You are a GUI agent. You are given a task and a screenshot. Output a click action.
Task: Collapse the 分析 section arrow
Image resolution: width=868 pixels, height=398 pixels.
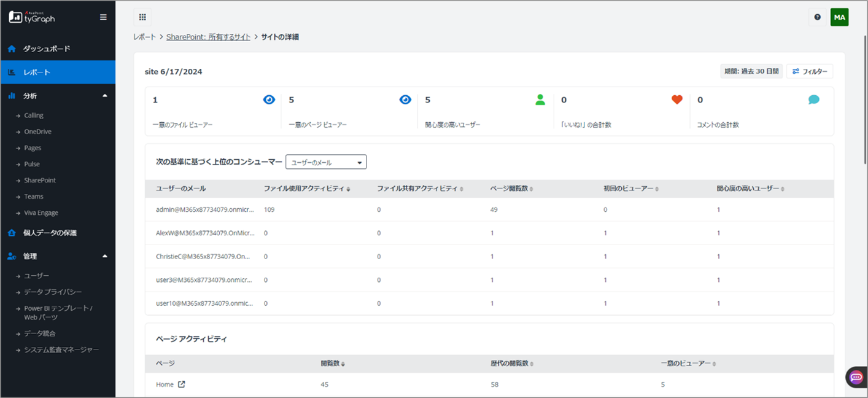coord(105,96)
